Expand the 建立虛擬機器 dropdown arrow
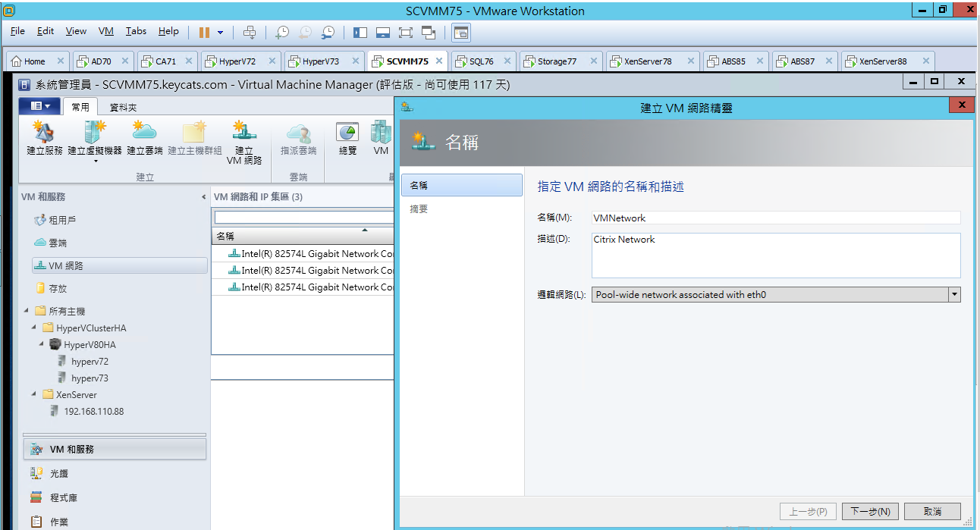 point(96,161)
